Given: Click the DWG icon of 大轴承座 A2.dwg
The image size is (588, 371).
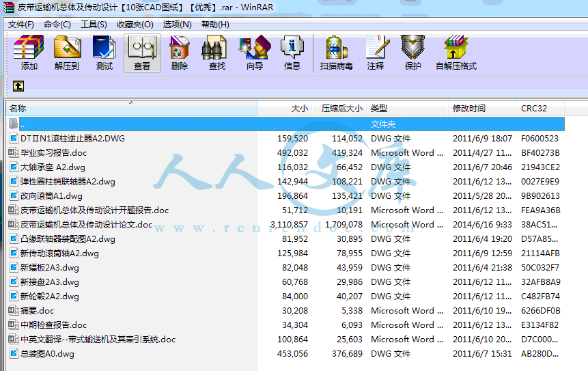Looking at the screenshot, I should (x=14, y=167).
